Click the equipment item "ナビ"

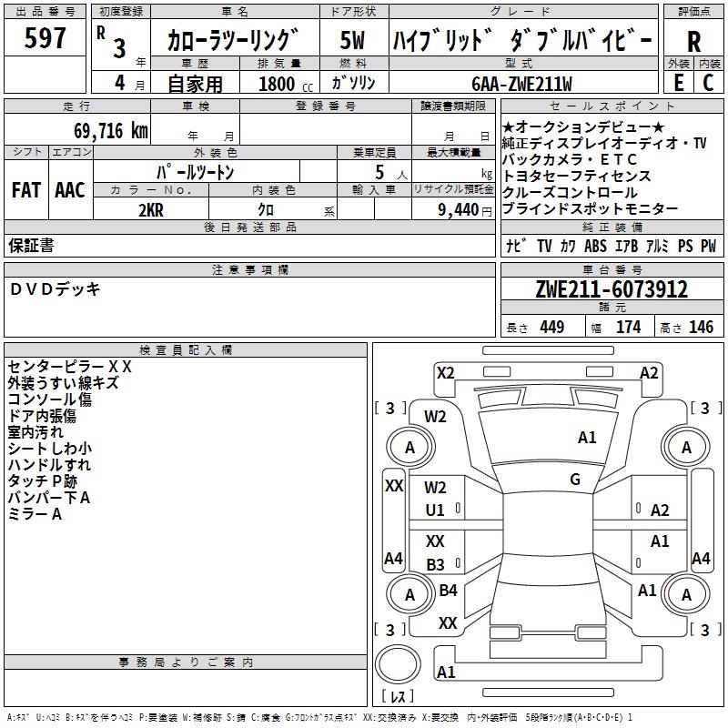[516, 246]
